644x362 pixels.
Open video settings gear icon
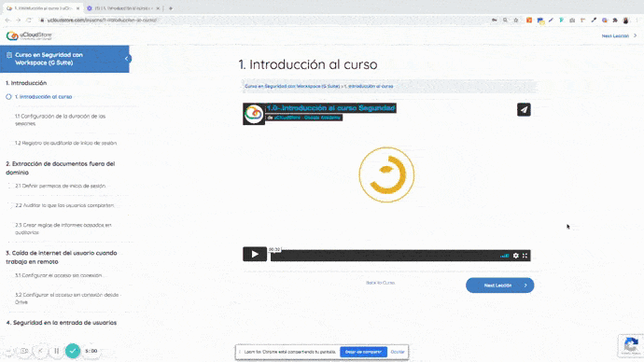[x=516, y=256]
